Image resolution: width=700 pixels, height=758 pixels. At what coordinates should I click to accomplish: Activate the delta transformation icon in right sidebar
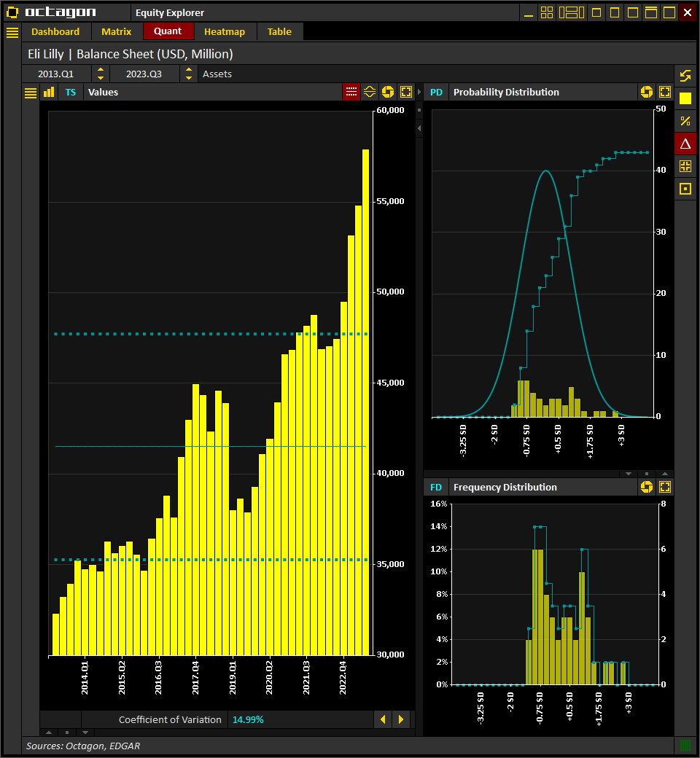coord(685,144)
